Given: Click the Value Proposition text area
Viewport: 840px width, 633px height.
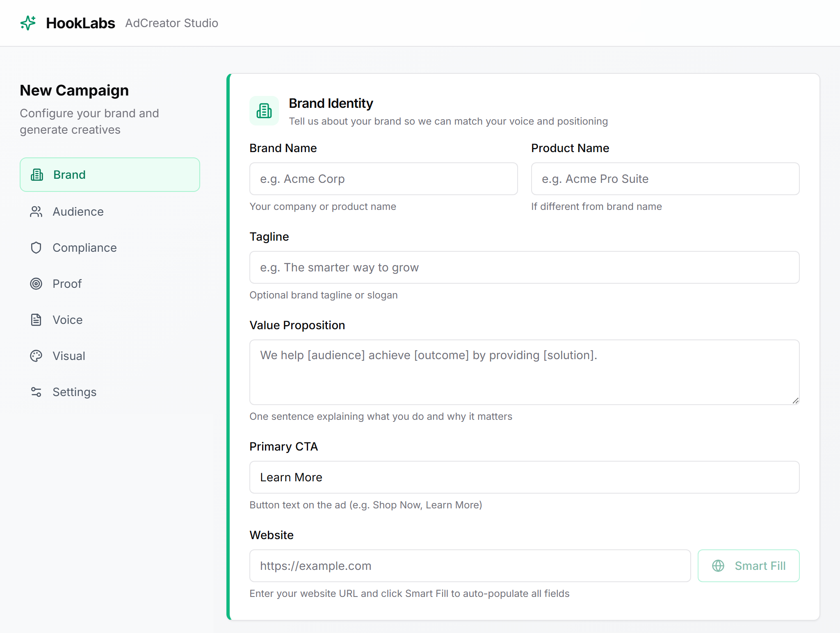Looking at the screenshot, I should pyautogui.click(x=525, y=372).
